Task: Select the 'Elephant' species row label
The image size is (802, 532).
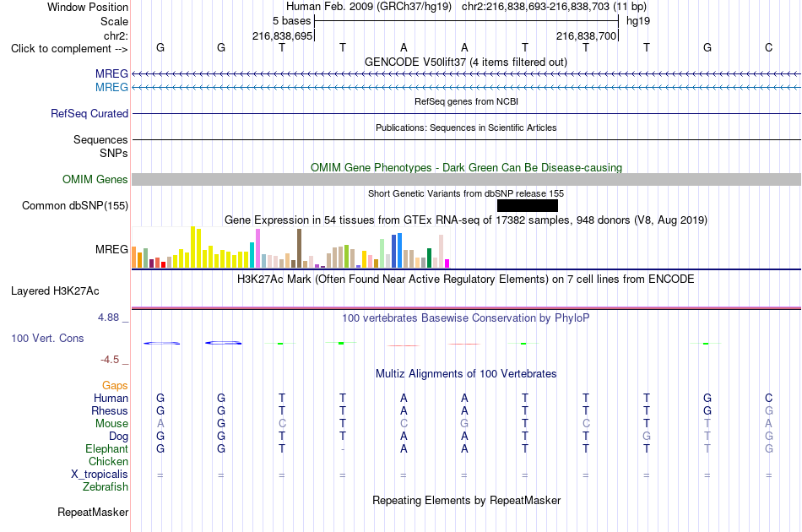Action: [106, 448]
